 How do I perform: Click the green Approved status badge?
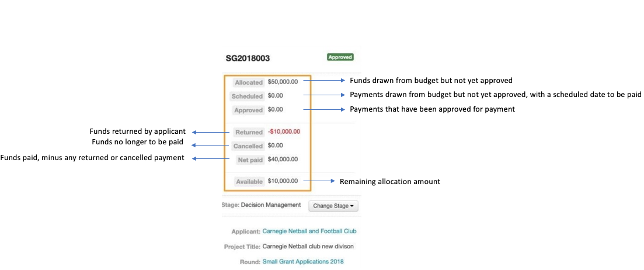coord(340,57)
